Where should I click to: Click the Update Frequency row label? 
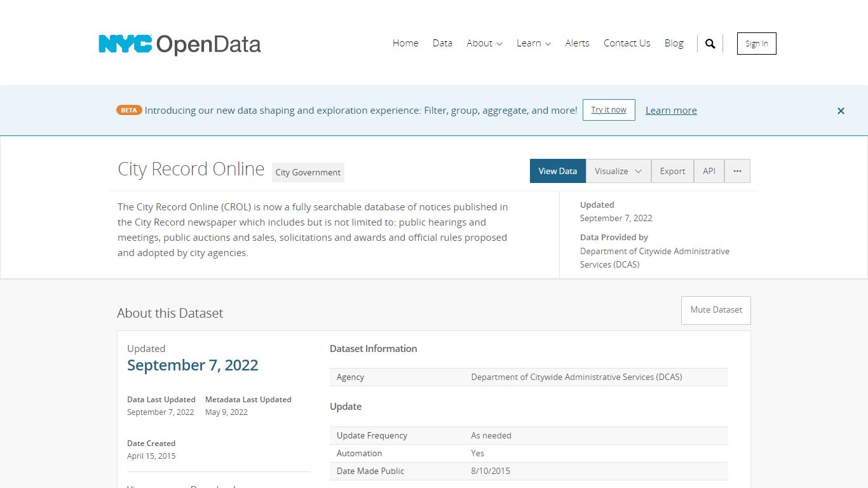372,435
